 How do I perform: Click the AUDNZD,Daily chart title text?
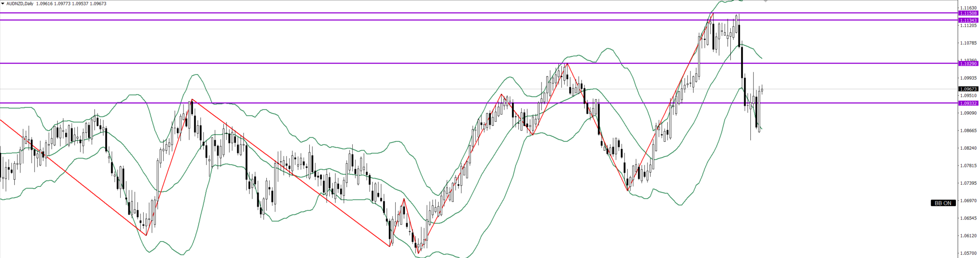click(19, 4)
